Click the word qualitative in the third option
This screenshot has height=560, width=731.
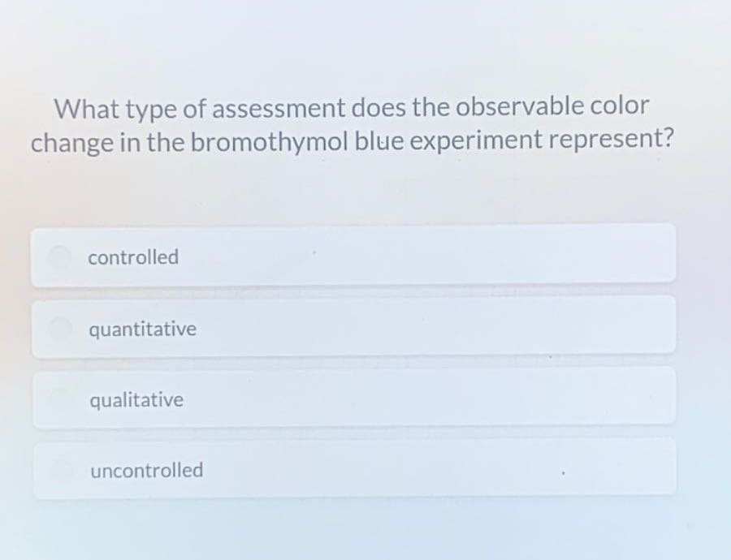point(136,399)
